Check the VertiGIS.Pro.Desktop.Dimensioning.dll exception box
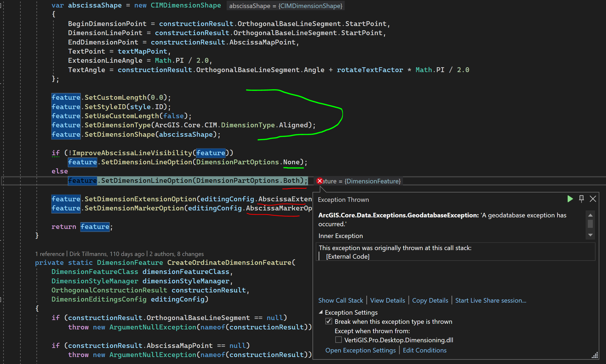This screenshot has width=606, height=364. point(339,340)
